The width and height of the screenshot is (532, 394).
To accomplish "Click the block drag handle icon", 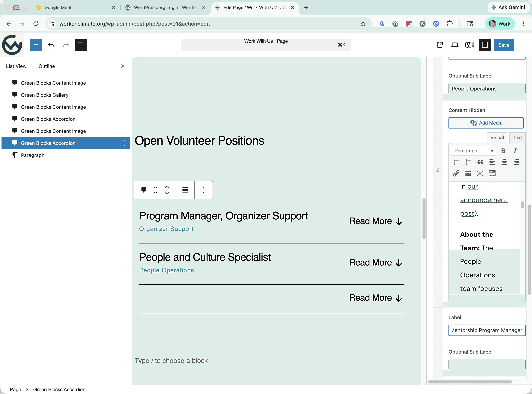I will pyautogui.click(x=155, y=190).
